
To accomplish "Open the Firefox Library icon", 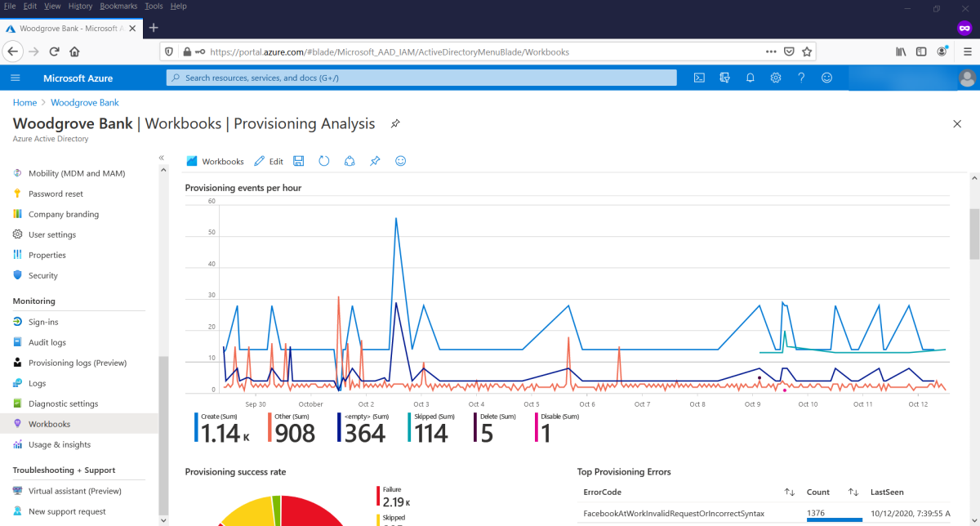I will 901,51.
